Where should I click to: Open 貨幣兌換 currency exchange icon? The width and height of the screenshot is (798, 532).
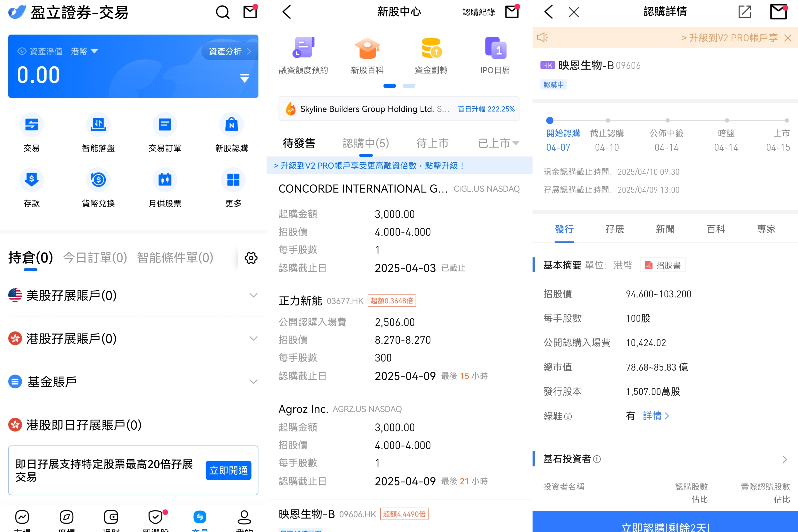coord(98,179)
